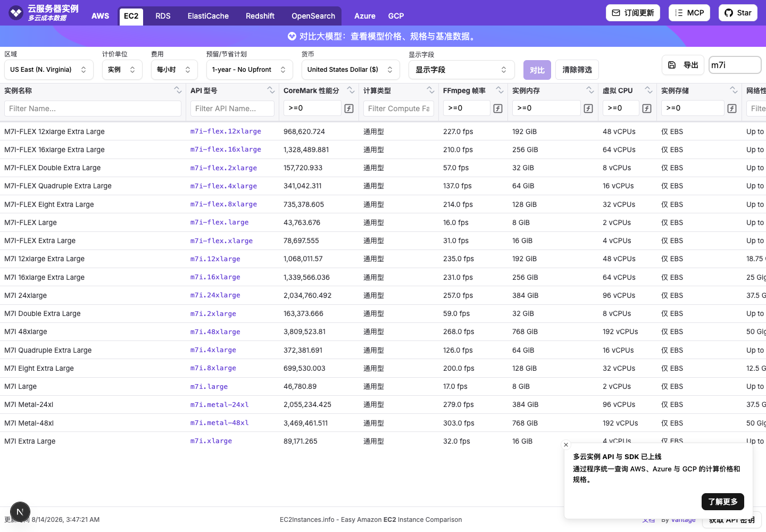Select the EC2 tab

(131, 16)
